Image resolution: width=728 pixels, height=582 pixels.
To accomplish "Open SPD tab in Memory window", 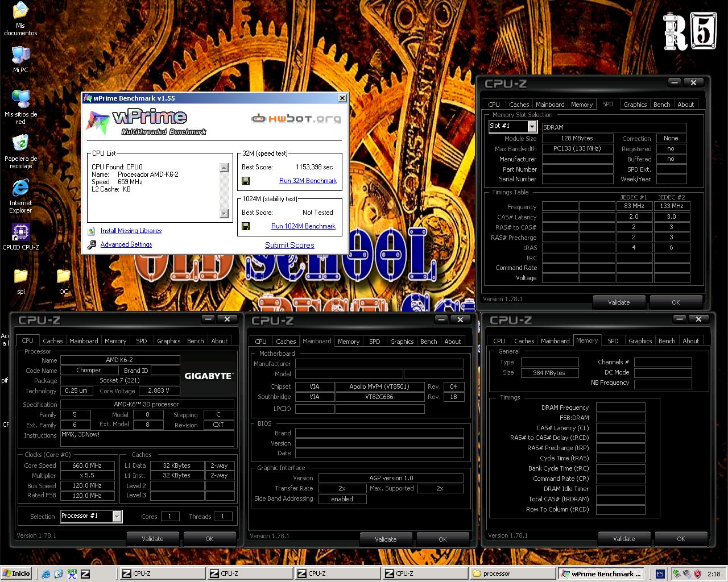I will click(613, 341).
